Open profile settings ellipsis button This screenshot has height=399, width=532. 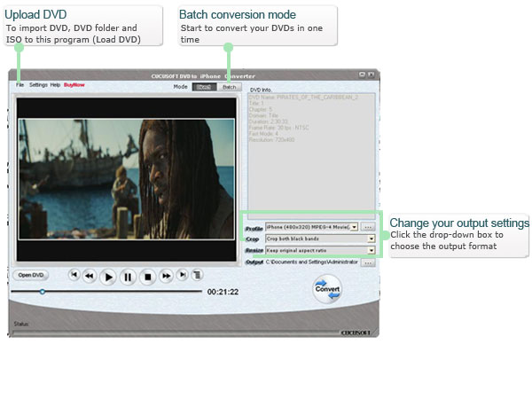pyautogui.click(x=368, y=227)
